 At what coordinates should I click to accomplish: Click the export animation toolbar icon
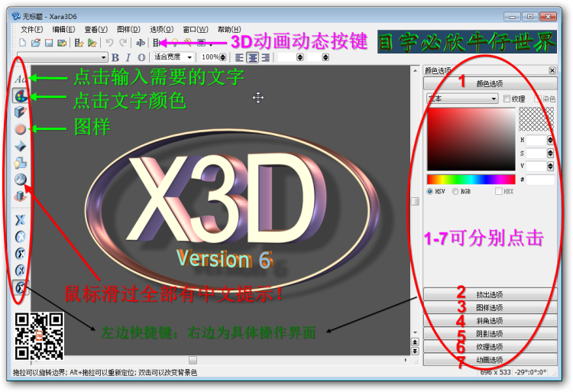coord(79,43)
